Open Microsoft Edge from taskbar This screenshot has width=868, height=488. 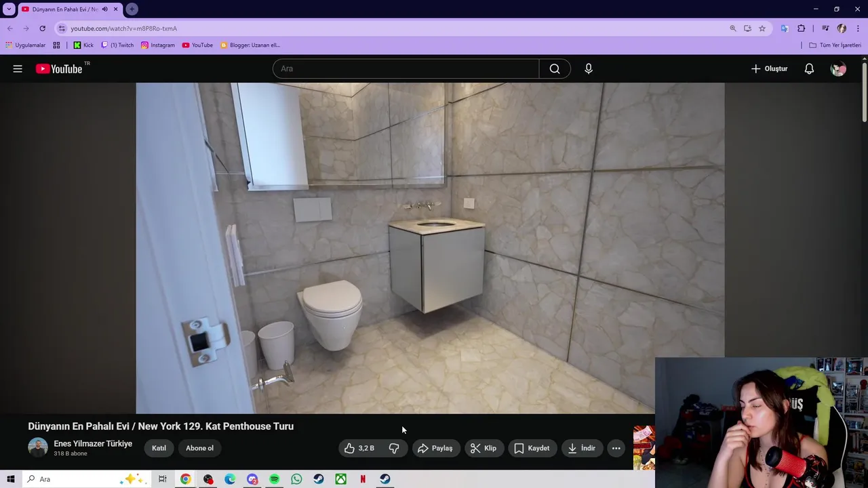point(230,479)
